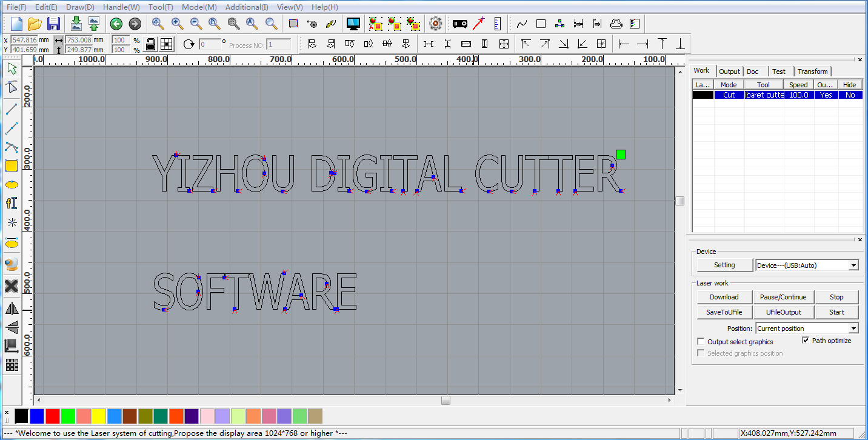Switch to the Transform tab

click(812, 71)
